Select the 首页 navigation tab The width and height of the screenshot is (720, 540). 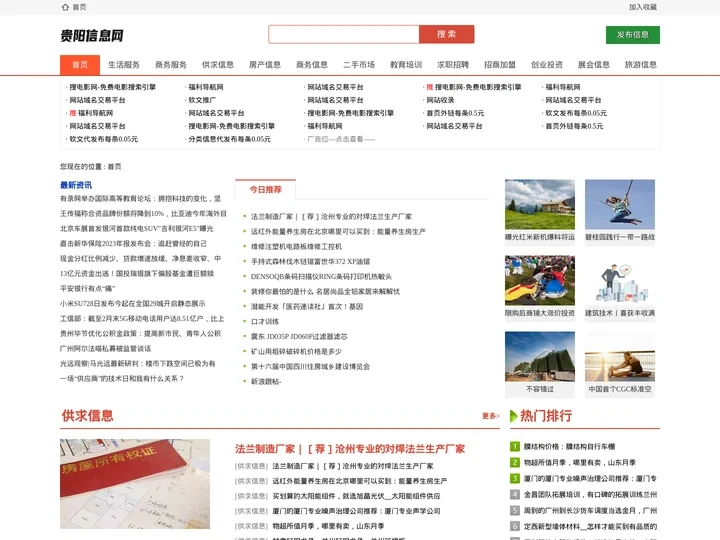click(80, 65)
